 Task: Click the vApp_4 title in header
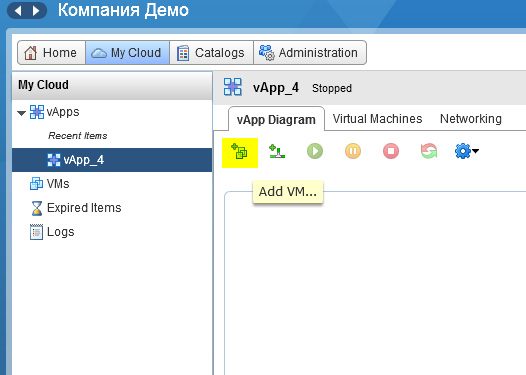[276, 88]
